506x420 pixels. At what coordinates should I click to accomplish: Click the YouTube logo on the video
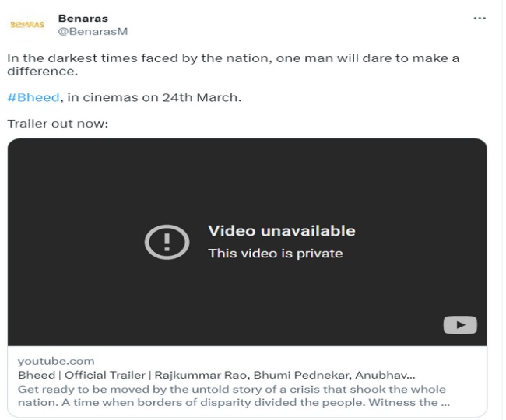coord(460,326)
